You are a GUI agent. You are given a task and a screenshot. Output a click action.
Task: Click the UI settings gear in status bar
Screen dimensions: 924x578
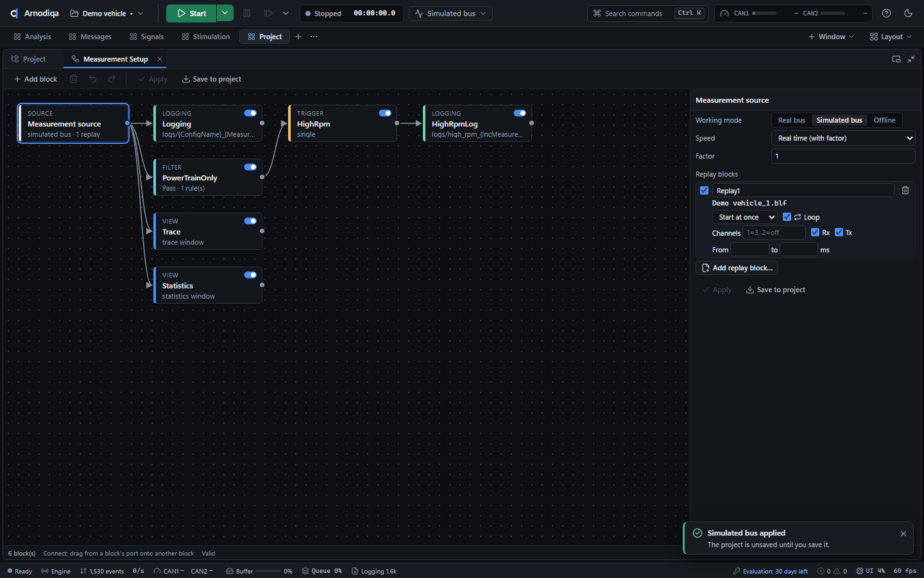click(860, 571)
